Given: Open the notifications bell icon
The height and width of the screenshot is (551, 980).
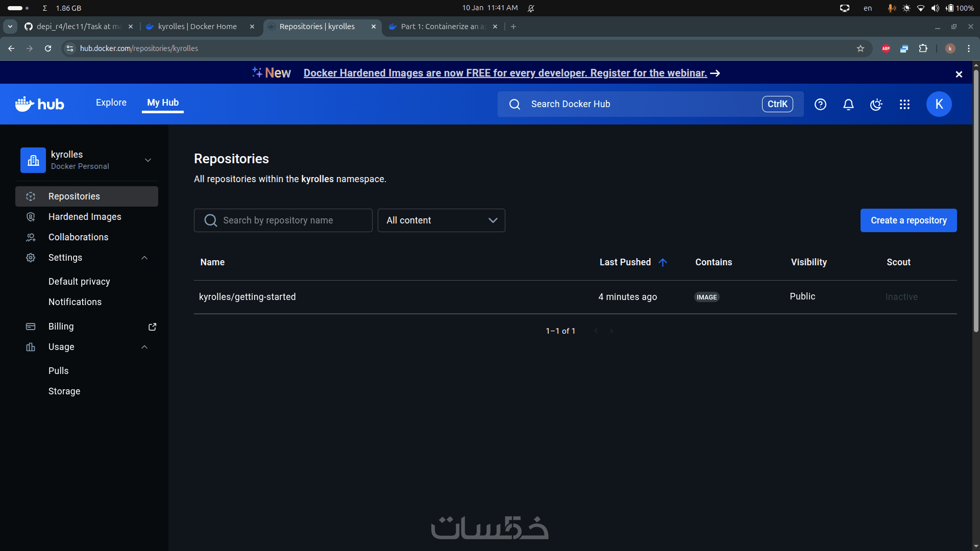Looking at the screenshot, I should coord(848,104).
